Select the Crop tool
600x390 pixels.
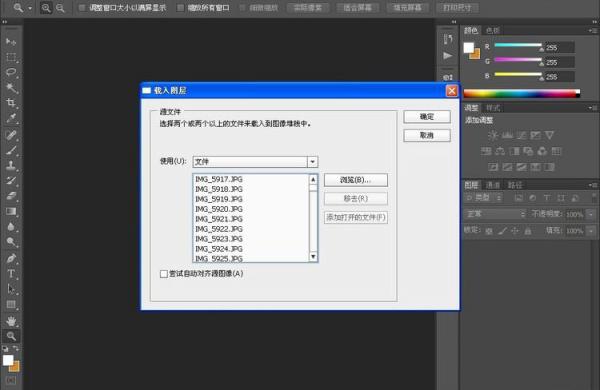pos(11,103)
